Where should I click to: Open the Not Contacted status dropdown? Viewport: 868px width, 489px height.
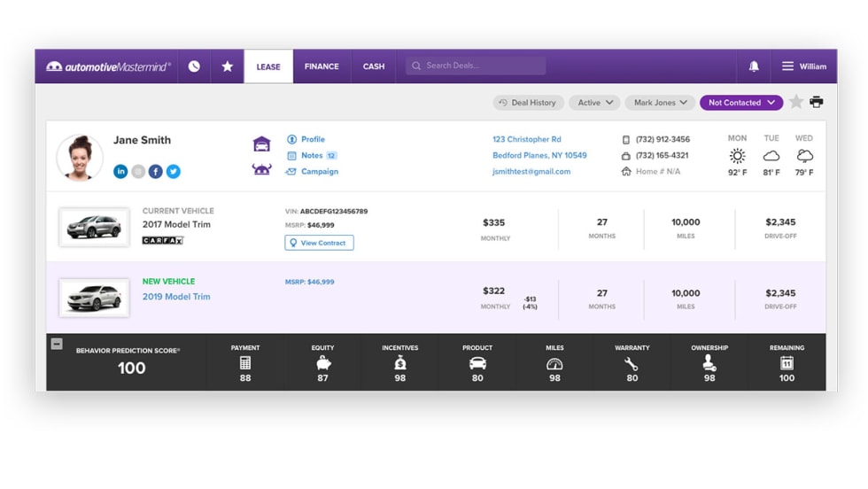pyautogui.click(x=741, y=103)
